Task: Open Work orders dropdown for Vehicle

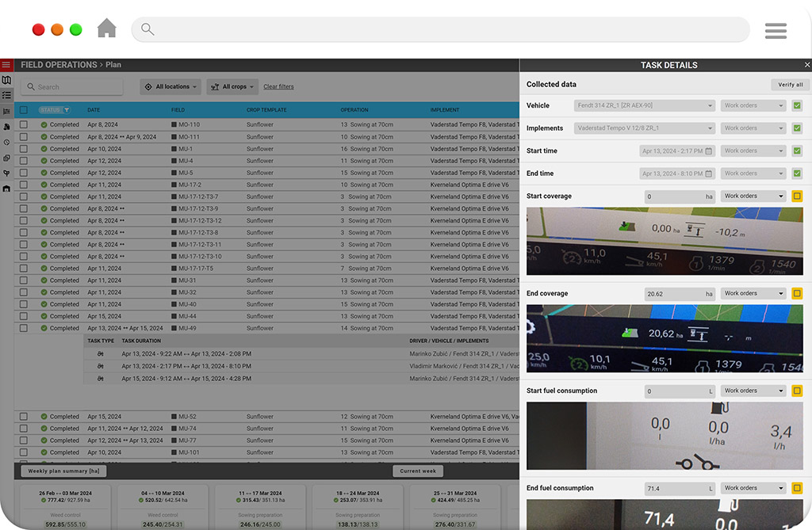Action: (x=754, y=105)
